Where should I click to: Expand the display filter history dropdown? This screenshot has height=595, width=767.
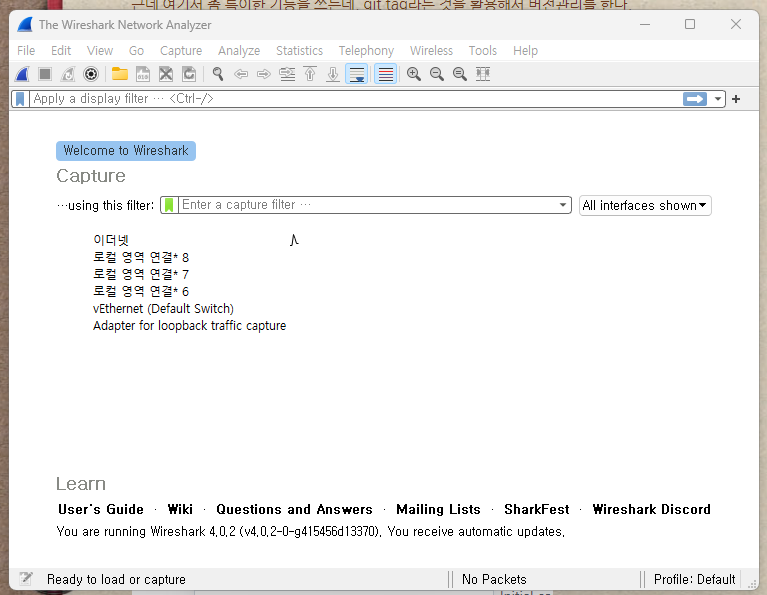pyautogui.click(x=716, y=99)
